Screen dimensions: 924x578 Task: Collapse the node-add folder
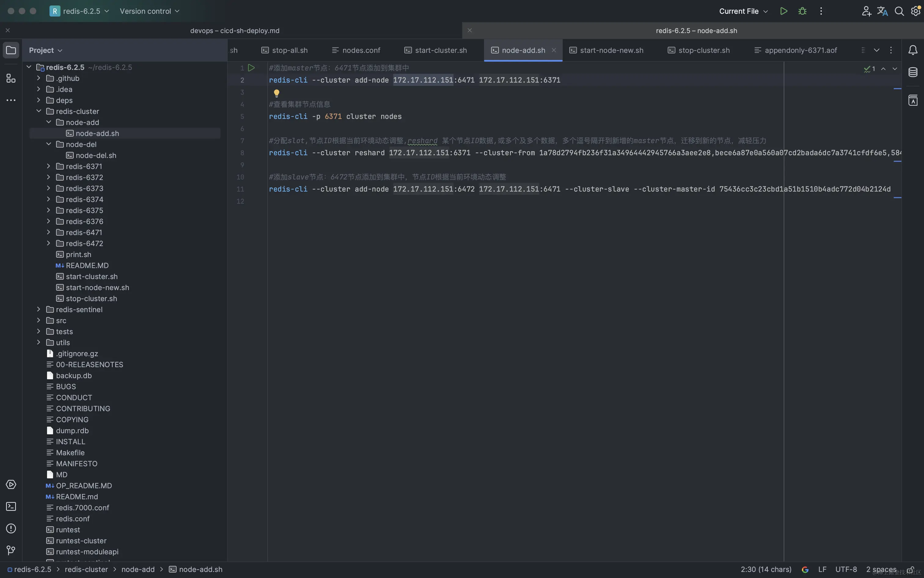pos(49,122)
